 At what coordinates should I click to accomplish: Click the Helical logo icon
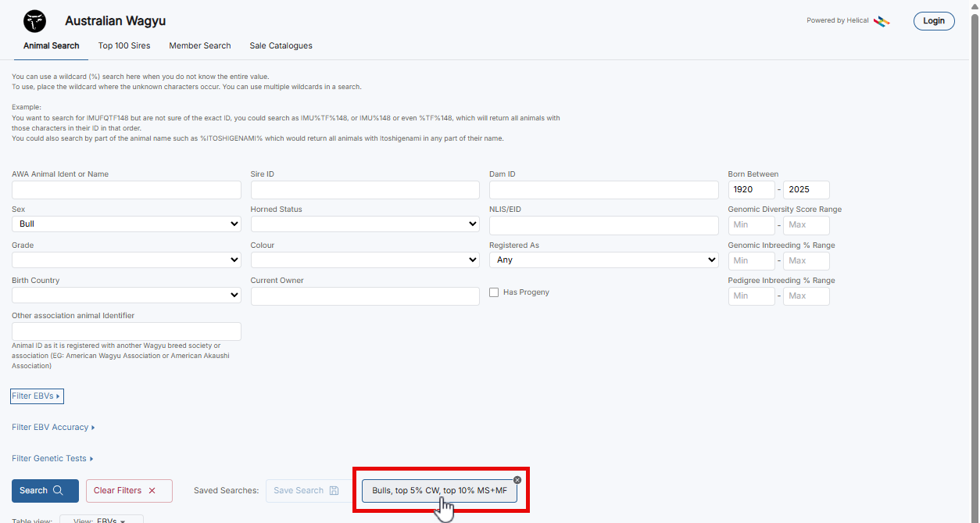881,21
